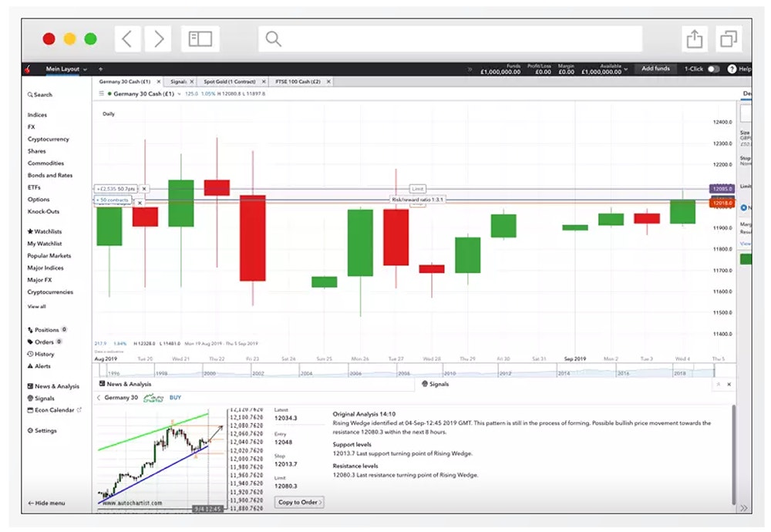Click the Autochartist logo beside Germany 30
Screen dimensions: 771x532
coord(153,398)
